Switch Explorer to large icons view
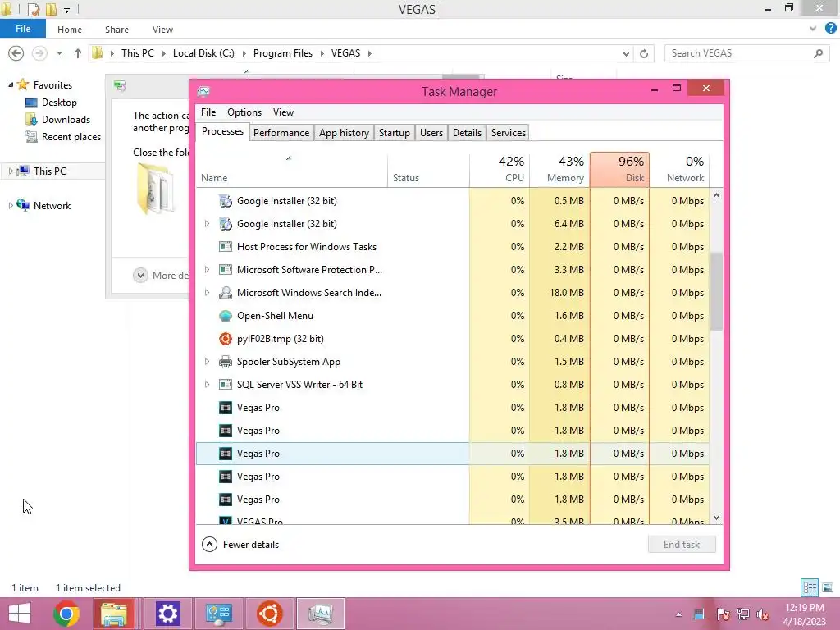This screenshot has width=840, height=630. tap(828, 587)
